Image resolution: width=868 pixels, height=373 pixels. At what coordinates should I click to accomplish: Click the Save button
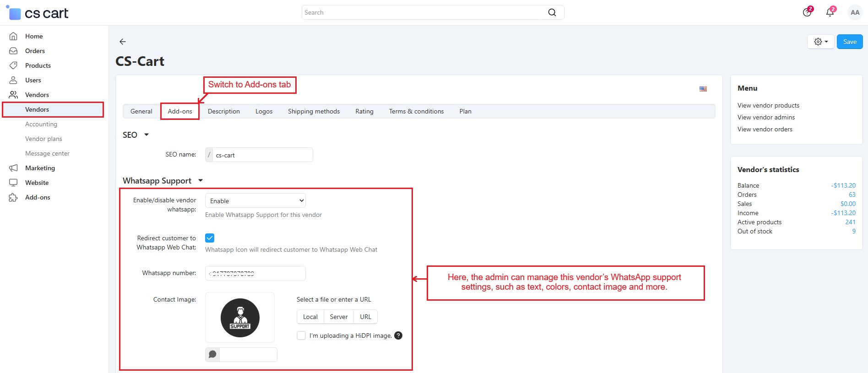(x=849, y=42)
